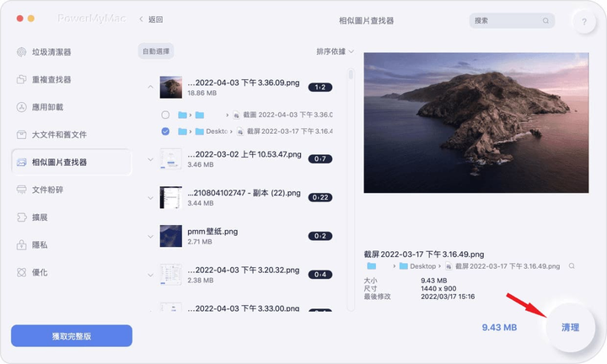Click the Desktop folder icon in checked row
Viewport: 607px width, 364px height.
pos(199,131)
